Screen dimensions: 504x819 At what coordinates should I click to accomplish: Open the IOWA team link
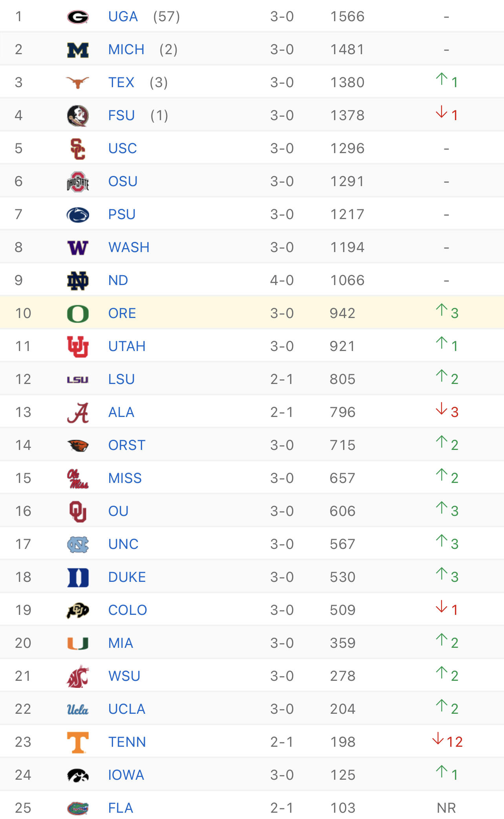126,775
